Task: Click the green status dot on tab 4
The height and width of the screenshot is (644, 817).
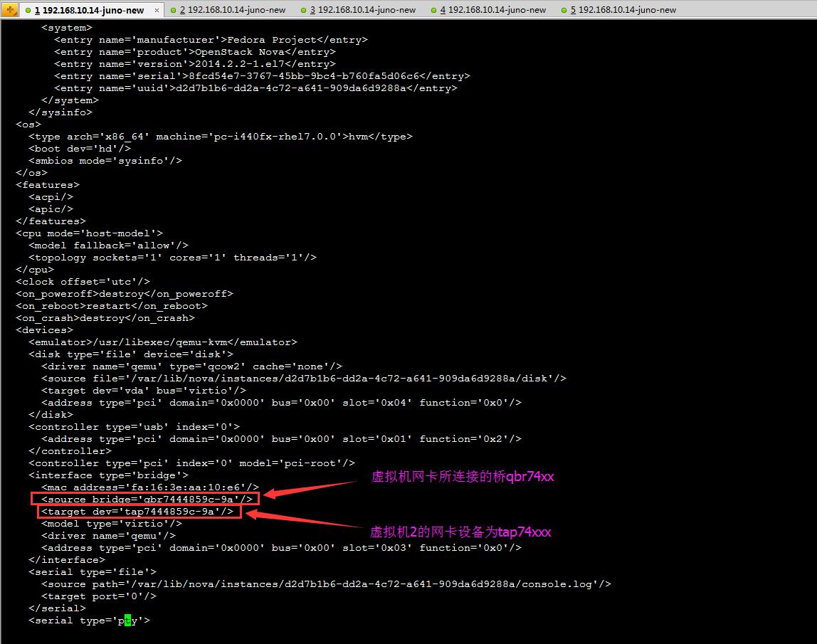Action: (x=433, y=10)
